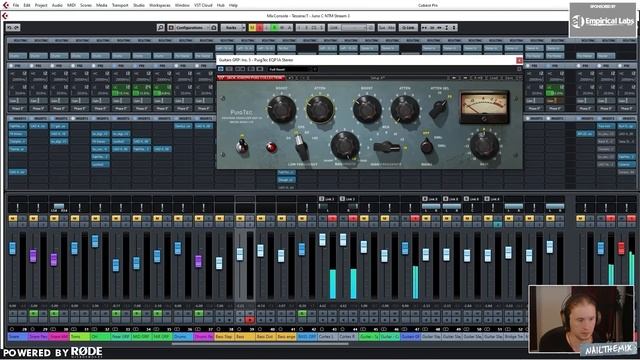This screenshot has width=640, height=360.
Task: Click the high Boost knob on PuigTec
Action: tap(367, 109)
